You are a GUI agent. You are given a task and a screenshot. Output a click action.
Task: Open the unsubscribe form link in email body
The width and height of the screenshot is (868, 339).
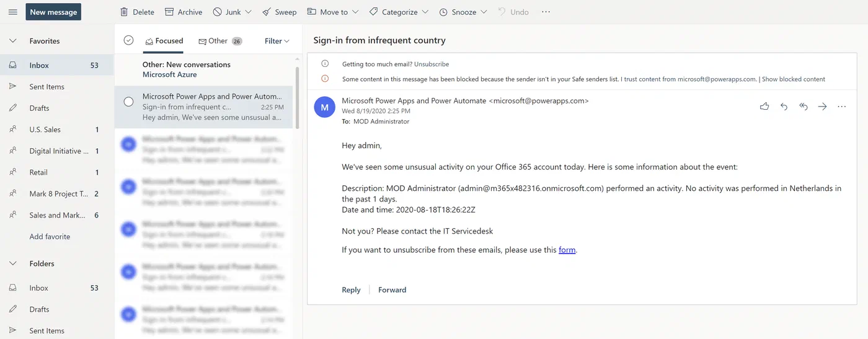567,250
